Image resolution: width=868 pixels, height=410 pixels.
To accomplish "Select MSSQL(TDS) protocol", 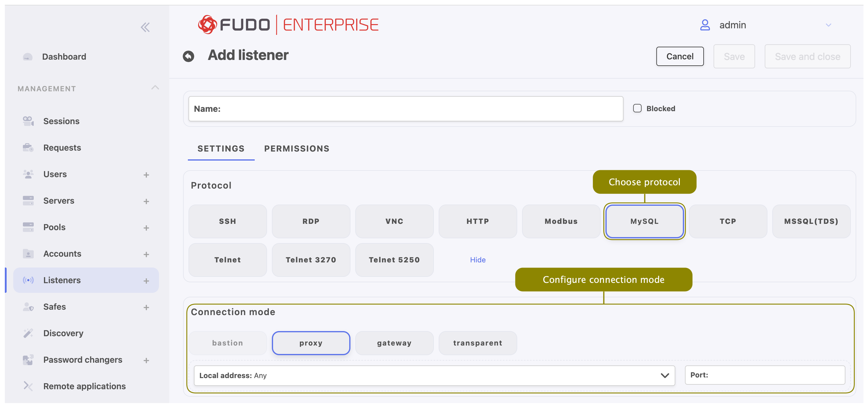I will [x=811, y=221].
